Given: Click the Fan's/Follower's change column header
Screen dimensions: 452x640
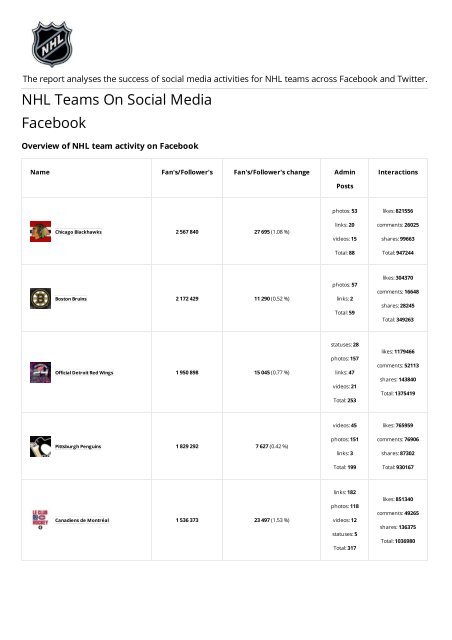Looking at the screenshot, I should tap(272, 172).
